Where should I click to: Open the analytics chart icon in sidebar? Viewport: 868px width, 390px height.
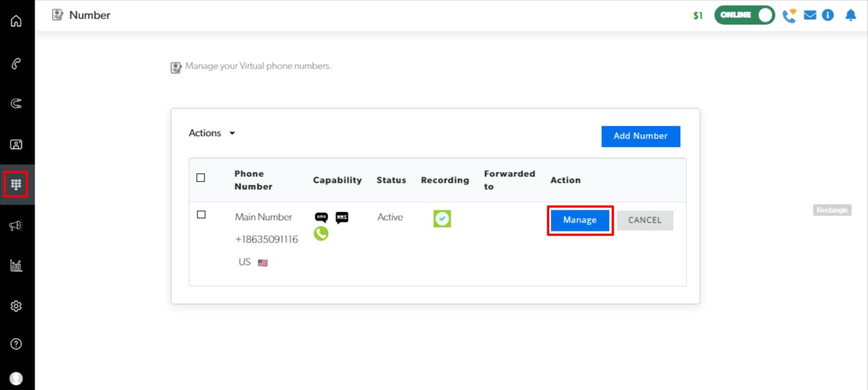(x=16, y=266)
